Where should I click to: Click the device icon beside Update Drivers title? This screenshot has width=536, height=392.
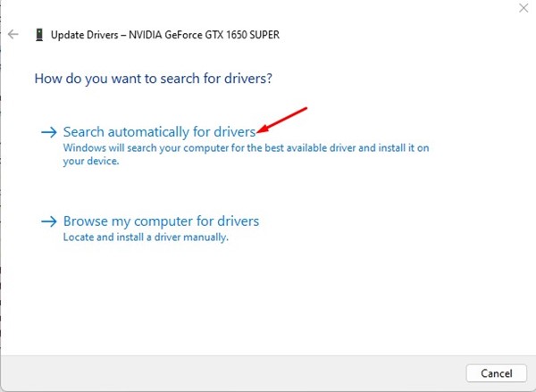coord(38,35)
